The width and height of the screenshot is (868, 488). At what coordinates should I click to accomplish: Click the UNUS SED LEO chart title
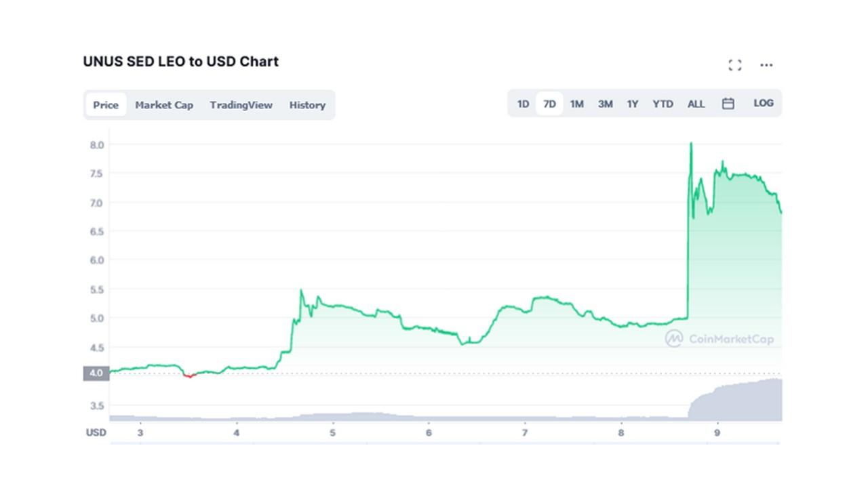(x=180, y=62)
